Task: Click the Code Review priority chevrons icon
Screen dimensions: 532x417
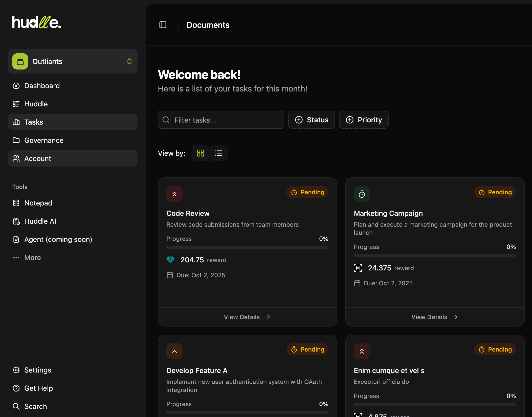Action: (174, 194)
